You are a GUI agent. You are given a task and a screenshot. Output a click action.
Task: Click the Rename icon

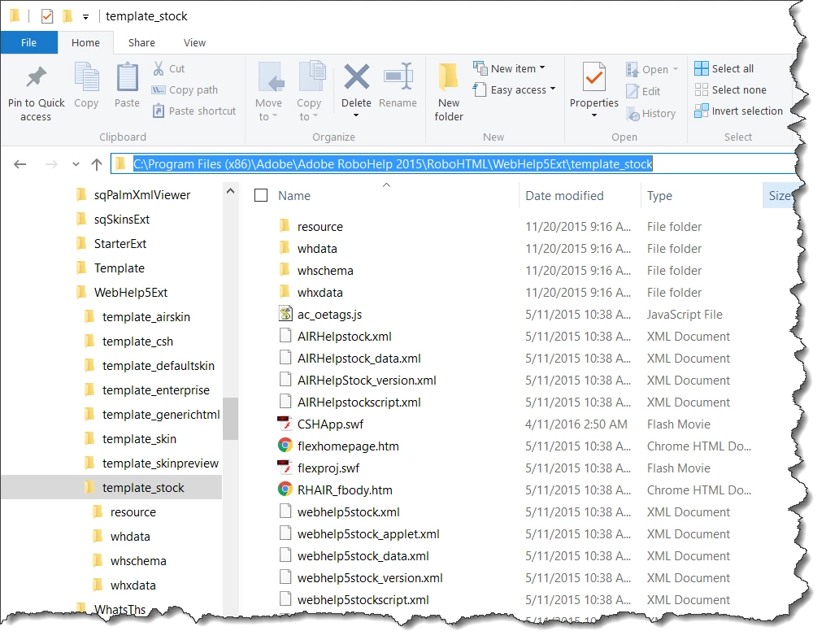398,76
